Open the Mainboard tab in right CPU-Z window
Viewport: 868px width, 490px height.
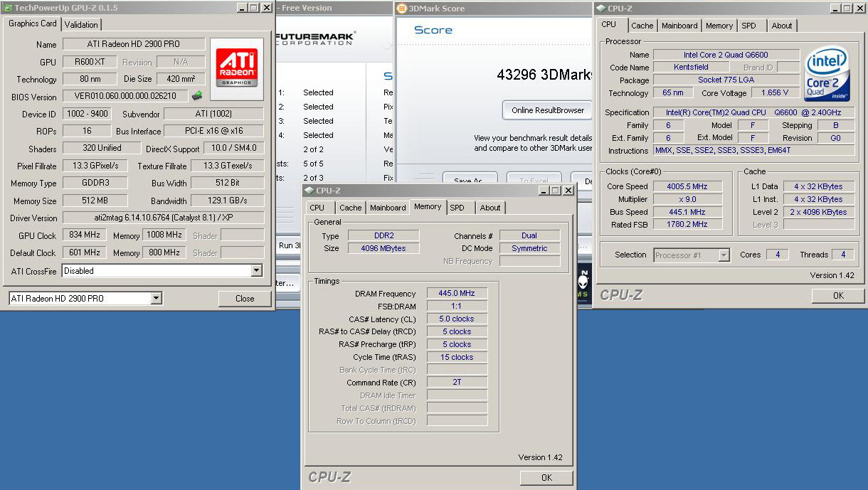coord(679,26)
